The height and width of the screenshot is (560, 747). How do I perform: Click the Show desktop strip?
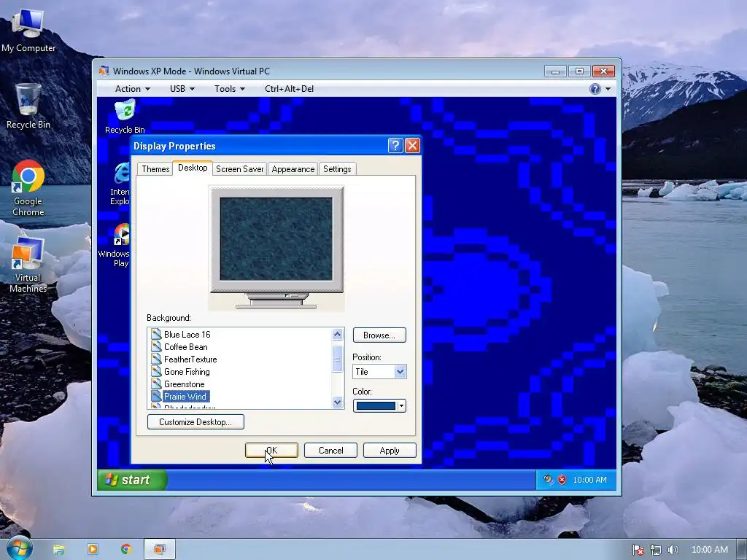(742, 550)
